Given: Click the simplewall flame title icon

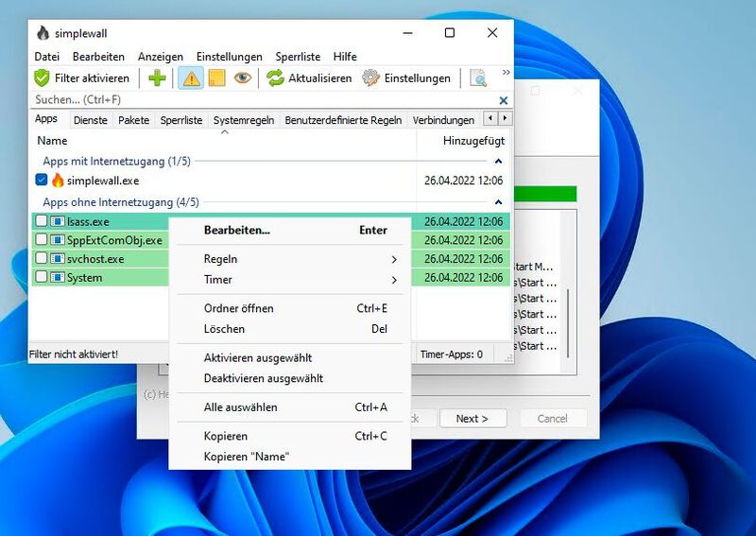Looking at the screenshot, I should coord(43,33).
